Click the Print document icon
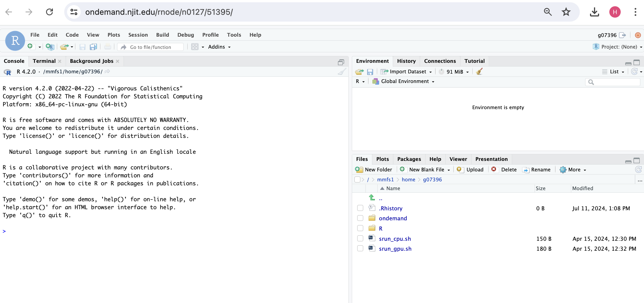Screen dimensions: 644x303 108,47
